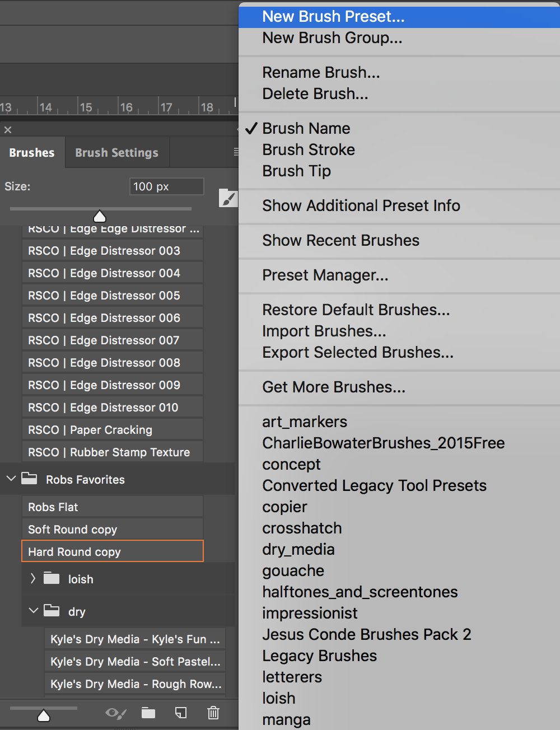
Task: Load the gouache brush set
Action: (399, 571)
